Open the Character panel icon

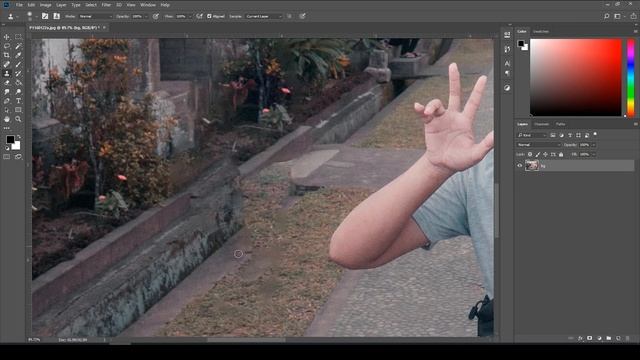(x=507, y=64)
